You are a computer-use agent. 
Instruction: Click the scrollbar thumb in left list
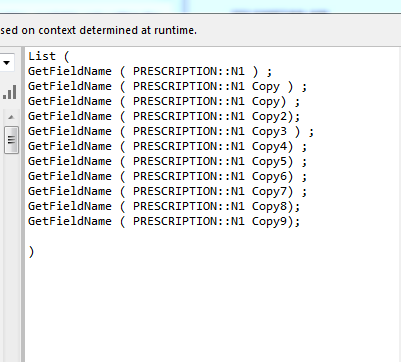11,140
